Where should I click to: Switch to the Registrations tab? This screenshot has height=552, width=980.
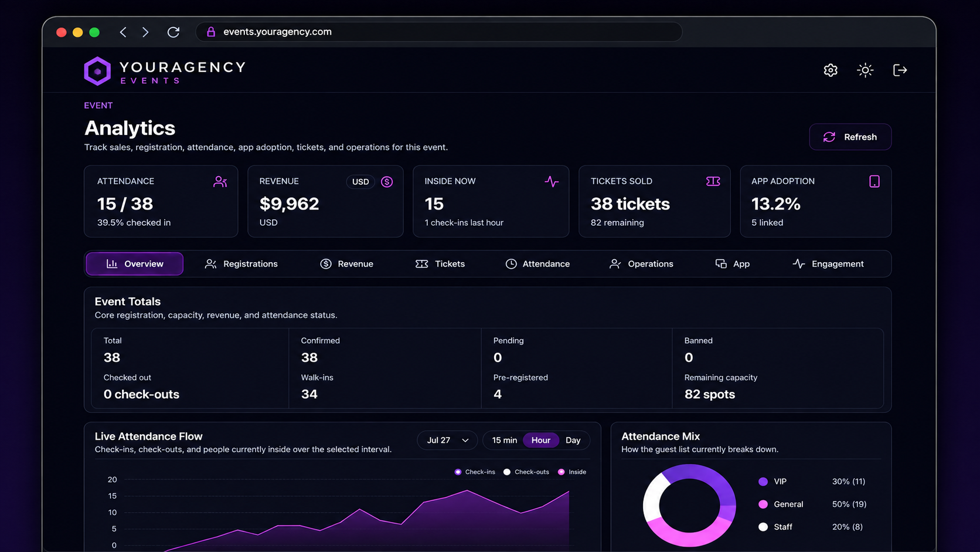pyautogui.click(x=241, y=264)
